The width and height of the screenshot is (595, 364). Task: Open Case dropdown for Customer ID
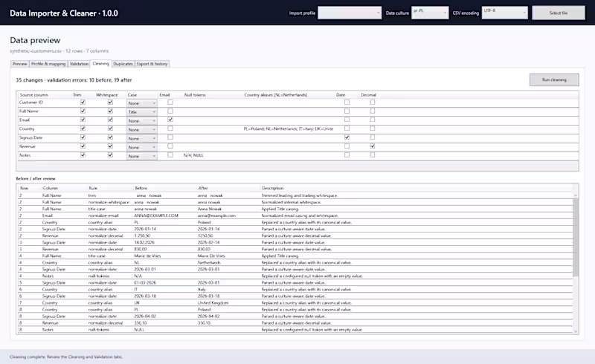tap(141, 103)
